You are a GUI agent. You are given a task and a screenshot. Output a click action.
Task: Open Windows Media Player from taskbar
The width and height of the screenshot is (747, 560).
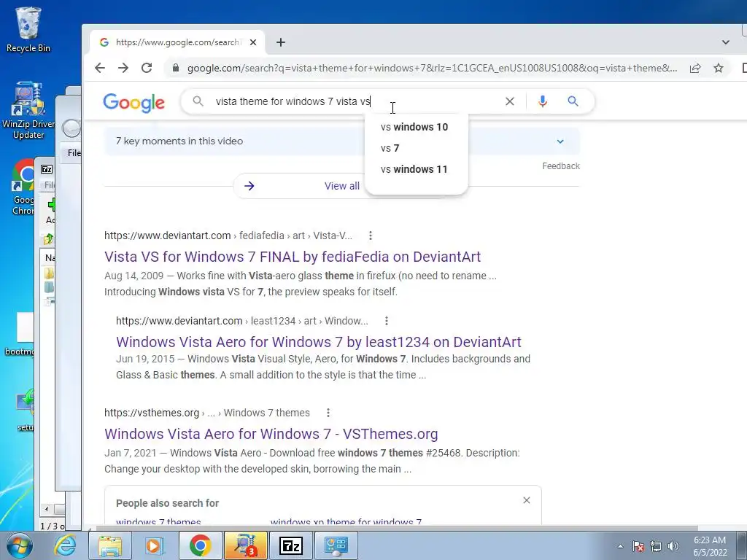tap(155, 545)
